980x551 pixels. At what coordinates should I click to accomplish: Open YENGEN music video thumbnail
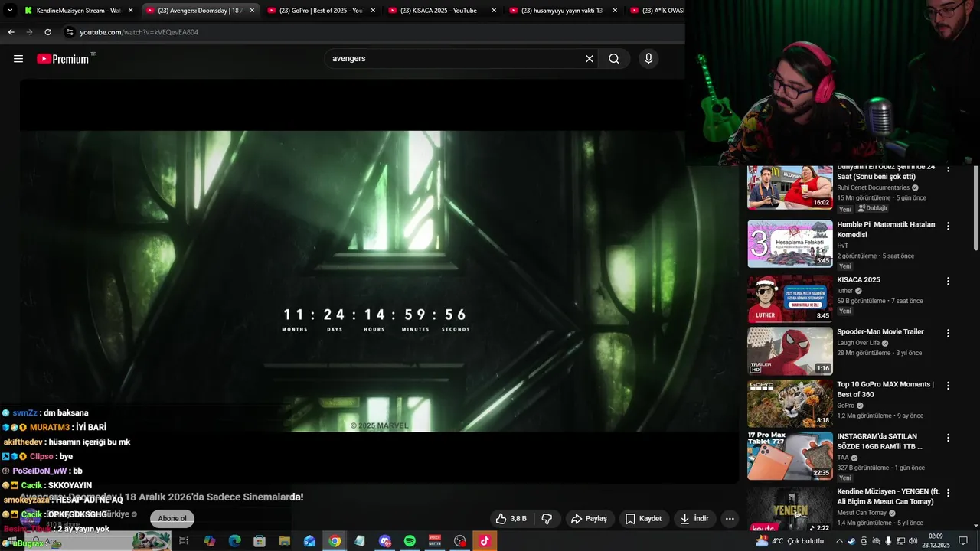[x=790, y=508]
